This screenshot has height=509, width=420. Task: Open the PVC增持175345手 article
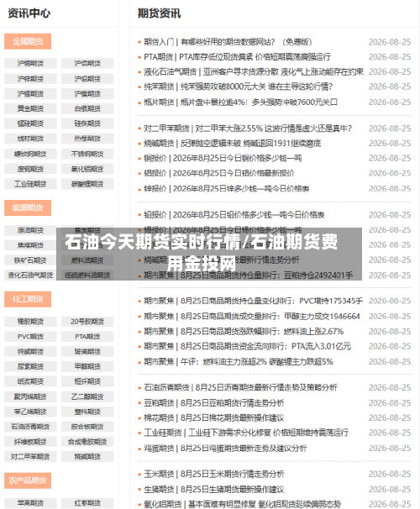point(253,301)
